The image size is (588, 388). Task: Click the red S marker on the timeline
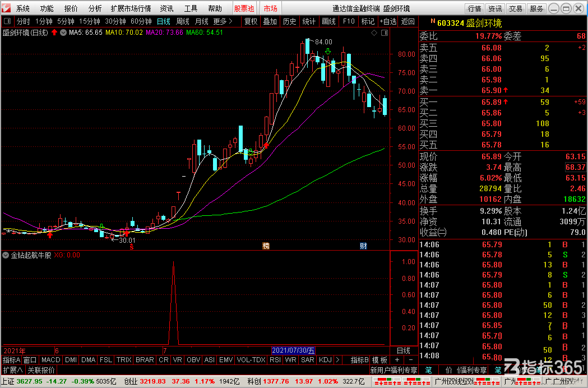tap(132, 247)
